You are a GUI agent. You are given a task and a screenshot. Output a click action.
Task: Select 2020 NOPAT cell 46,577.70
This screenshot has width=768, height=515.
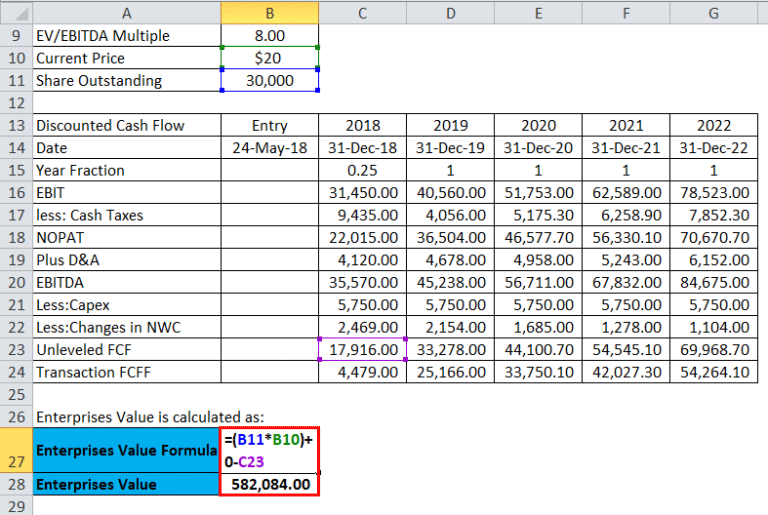click(x=538, y=238)
